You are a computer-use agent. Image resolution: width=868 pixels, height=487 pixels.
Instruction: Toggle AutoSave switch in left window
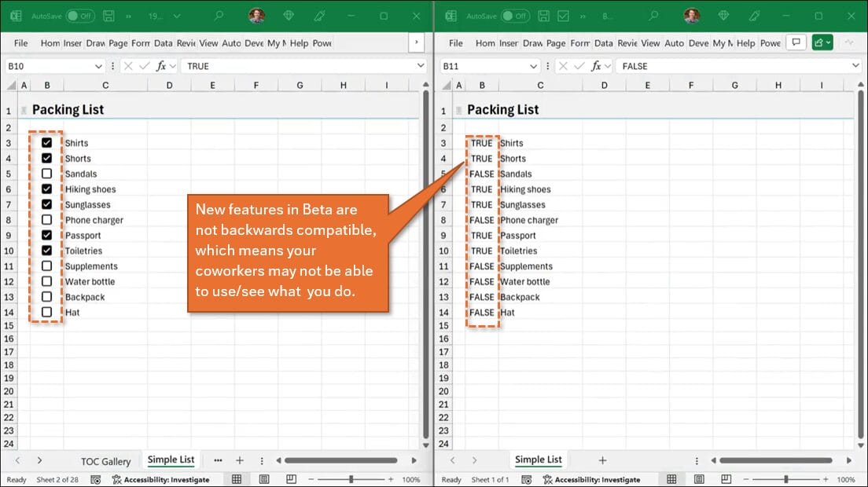pos(80,16)
